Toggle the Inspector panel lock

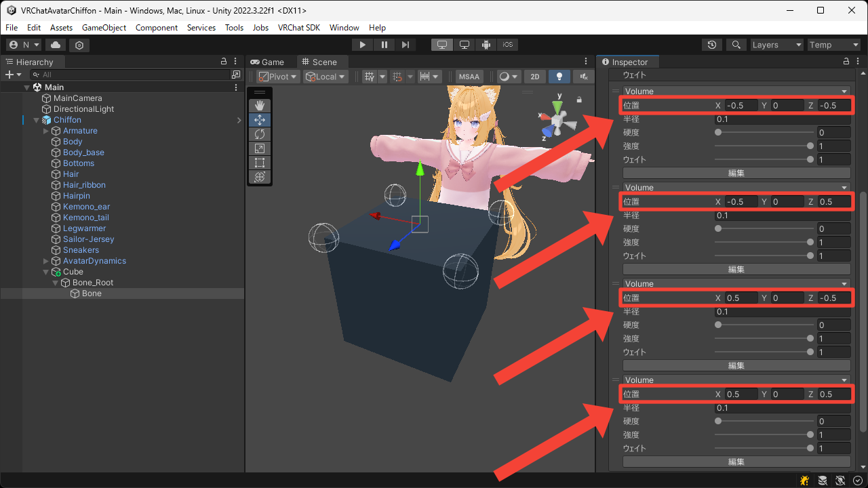pyautogui.click(x=847, y=62)
